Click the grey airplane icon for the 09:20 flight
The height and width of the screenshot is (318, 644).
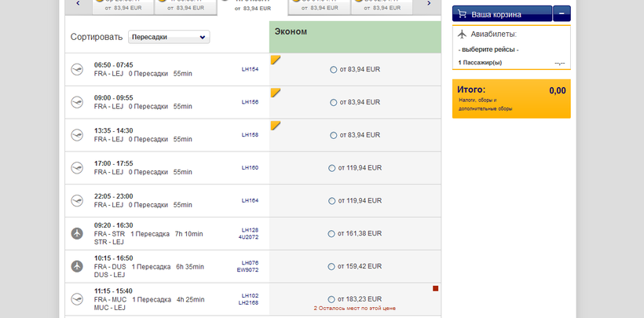[77, 233]
